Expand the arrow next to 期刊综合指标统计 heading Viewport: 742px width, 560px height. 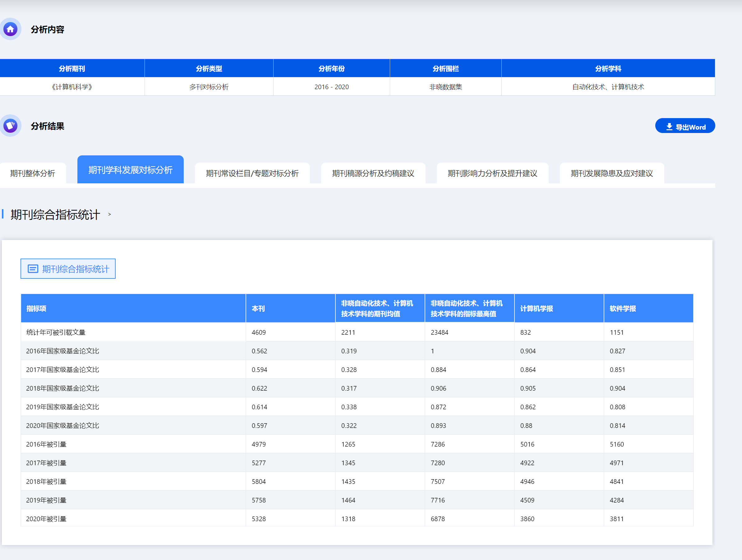(x=109, y=214)
